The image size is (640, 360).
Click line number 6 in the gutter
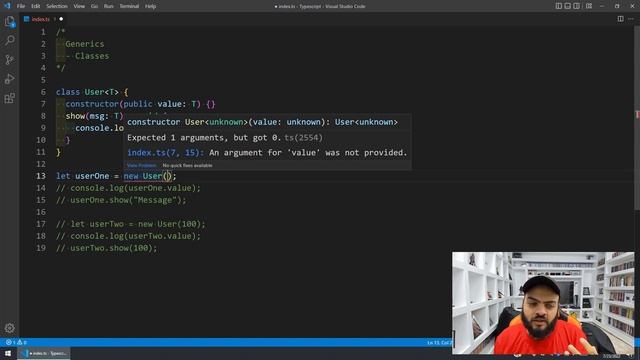(x=43, y=92)
